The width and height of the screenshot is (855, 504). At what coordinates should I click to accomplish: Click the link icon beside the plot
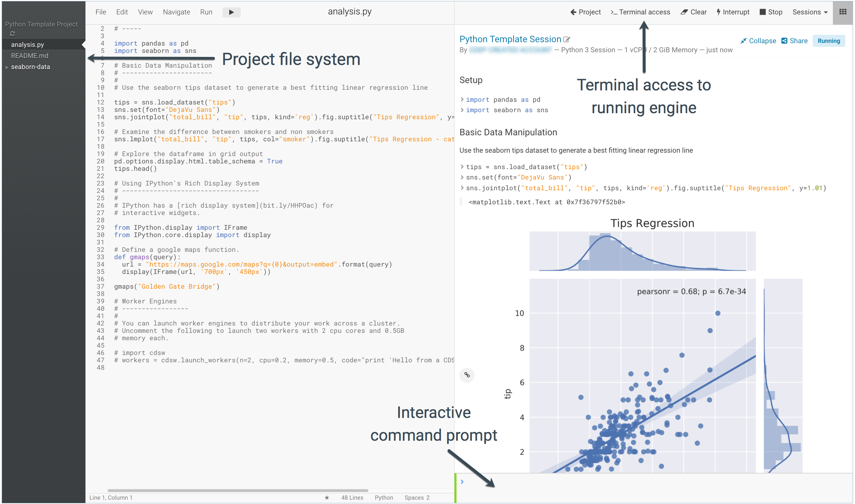pyautogui.click(x=467, y=375)
